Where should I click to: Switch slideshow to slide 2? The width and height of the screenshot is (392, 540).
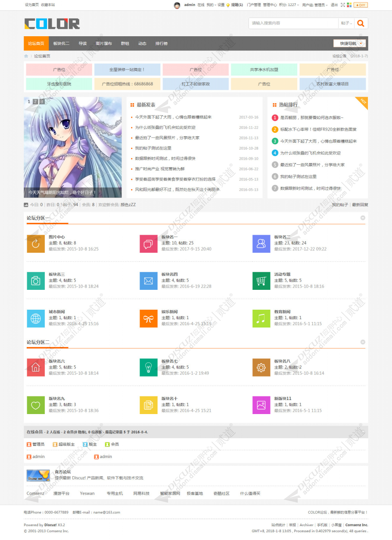35,101
